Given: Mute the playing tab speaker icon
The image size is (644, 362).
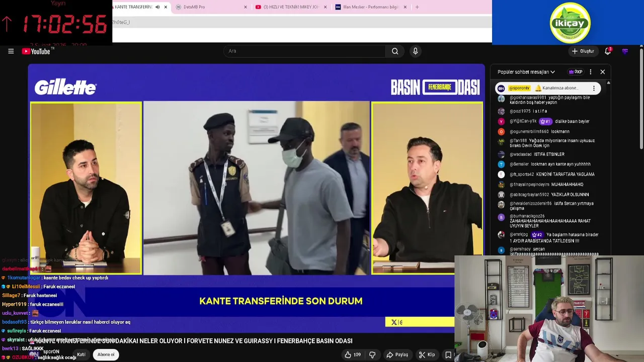Looking at the screenshot, I should pos(157,7).
